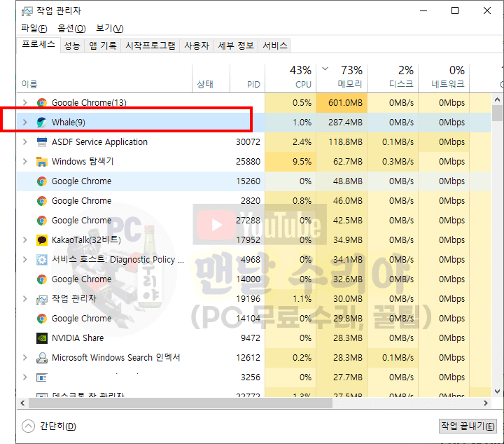Switch to the 성능 tab
This screenshot has height=444, width=504.
click(x=72, y=46)
